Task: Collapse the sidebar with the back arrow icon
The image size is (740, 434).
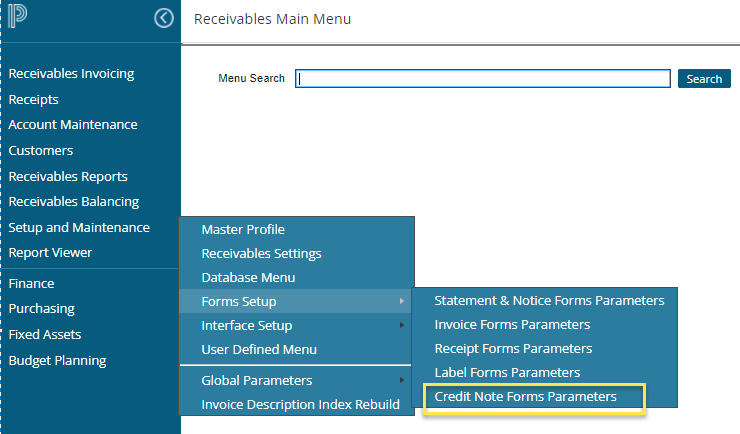Action: [164, 18]
